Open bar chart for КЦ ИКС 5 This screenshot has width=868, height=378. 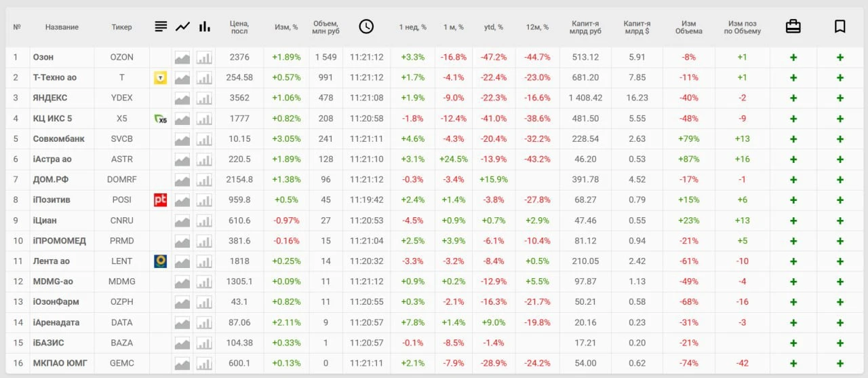tap(204, 119)
